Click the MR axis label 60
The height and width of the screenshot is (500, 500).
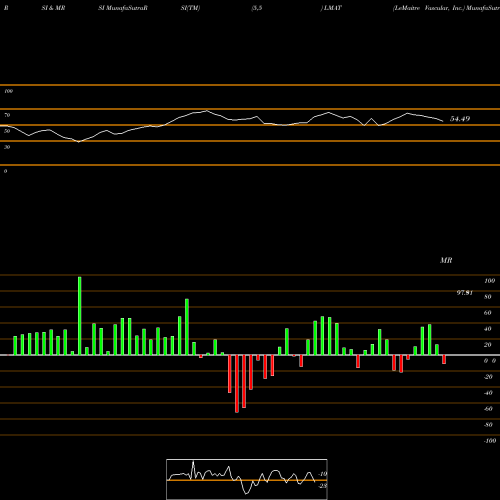click(x=487, y=313)
